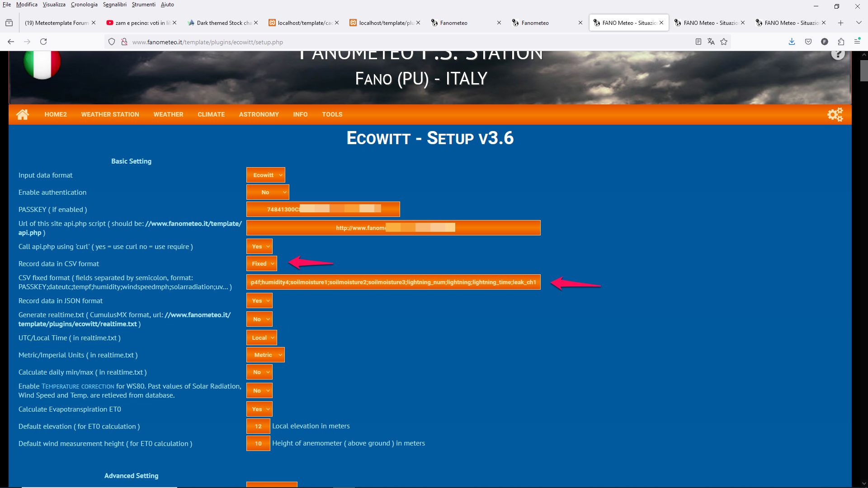Open ASTRONOMY navigation menu

[x=259, y=114]
